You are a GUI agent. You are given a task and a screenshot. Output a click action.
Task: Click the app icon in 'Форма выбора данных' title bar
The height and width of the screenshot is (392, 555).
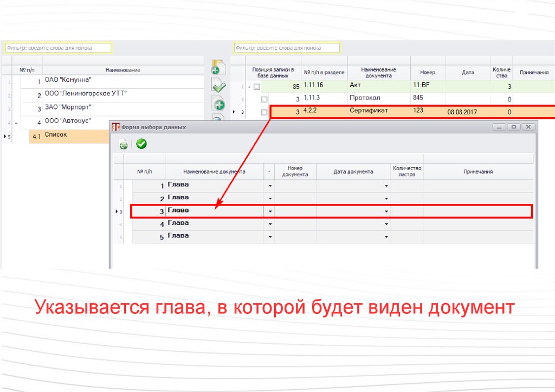coord(115,127)
